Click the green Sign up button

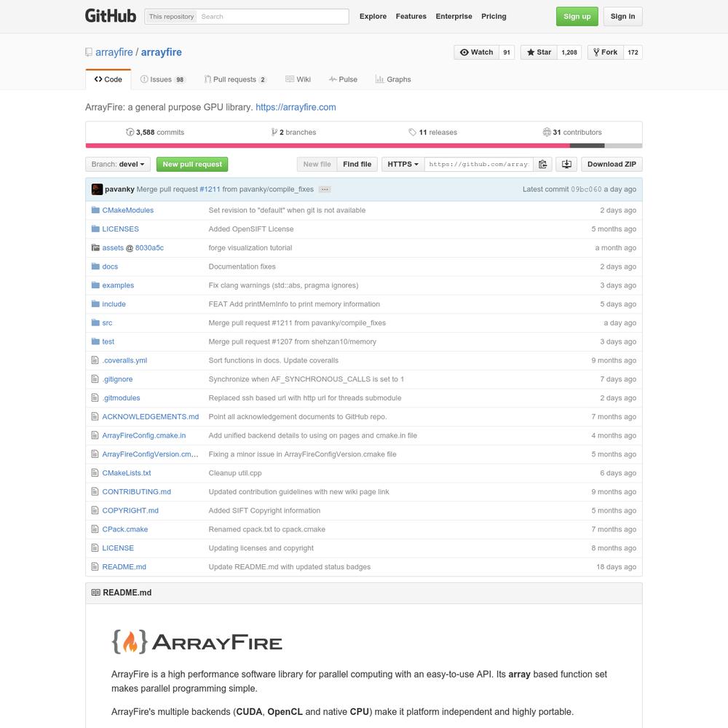(577, 16)
